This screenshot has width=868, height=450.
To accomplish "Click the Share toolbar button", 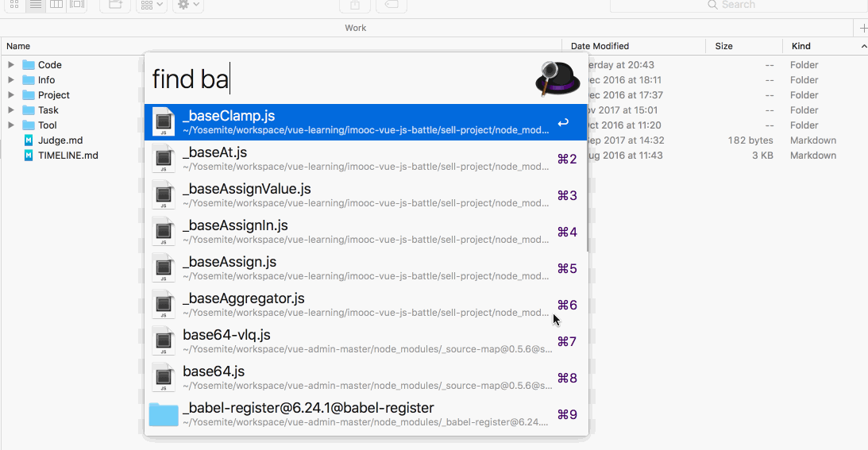I will click(x=354, y=5).
